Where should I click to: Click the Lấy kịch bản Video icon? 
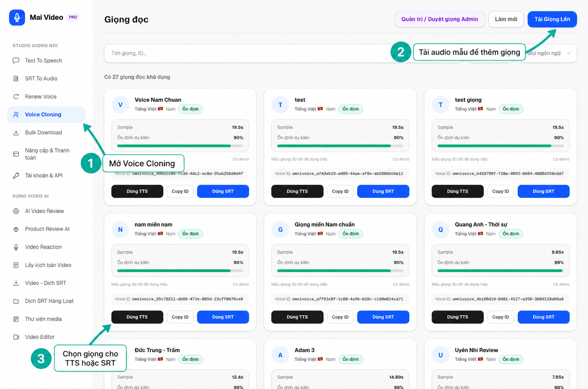click(x=16, y=265)
